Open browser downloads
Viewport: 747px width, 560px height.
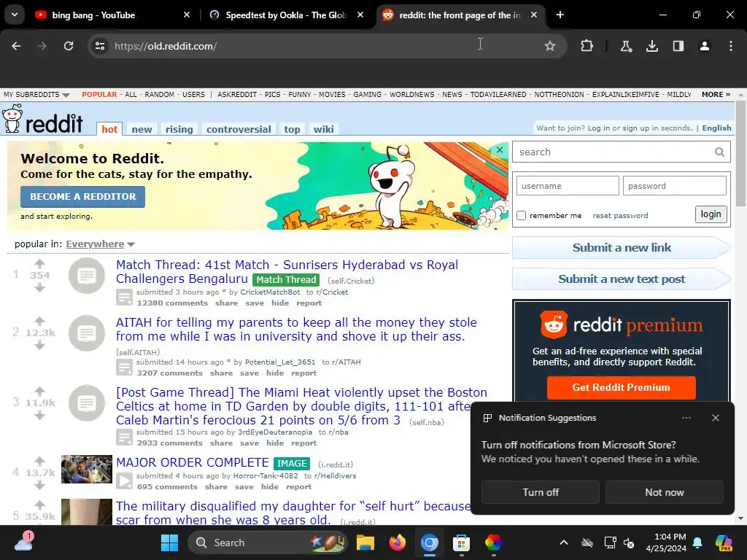pos(652,46)
